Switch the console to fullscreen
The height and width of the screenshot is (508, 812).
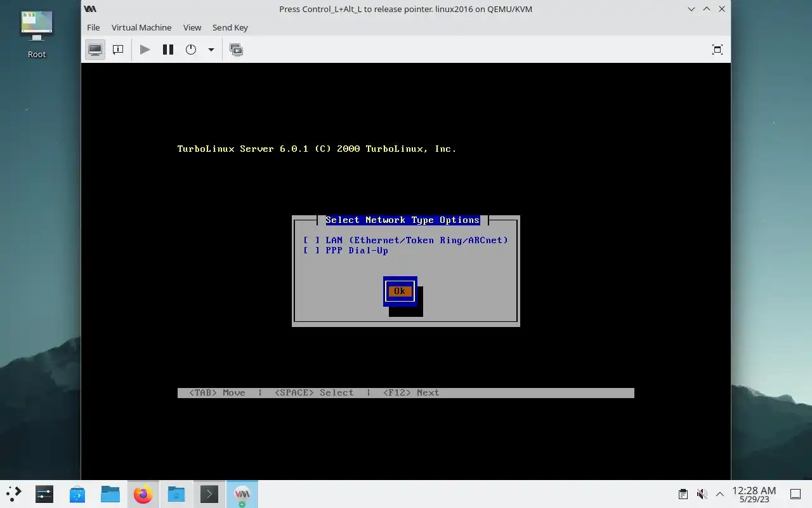click(x=717, y=50)
